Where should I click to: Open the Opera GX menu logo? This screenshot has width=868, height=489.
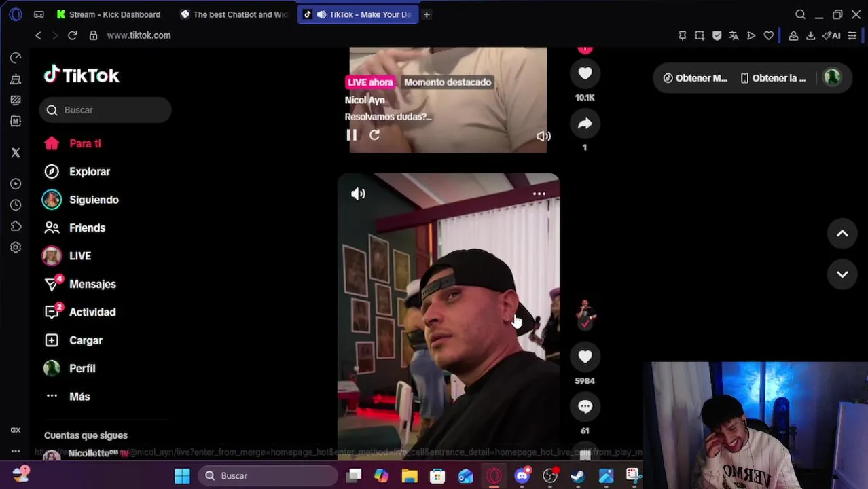coord(16,14)
